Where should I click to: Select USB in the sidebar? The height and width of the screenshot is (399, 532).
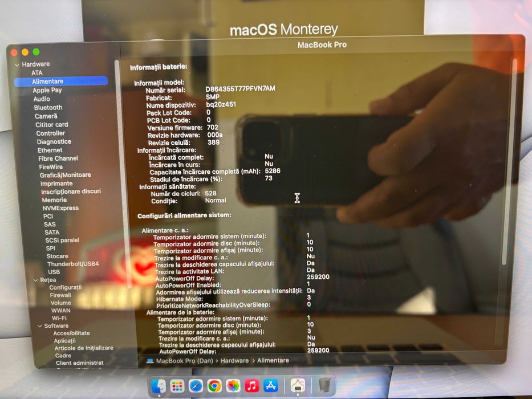pos(54,272)
